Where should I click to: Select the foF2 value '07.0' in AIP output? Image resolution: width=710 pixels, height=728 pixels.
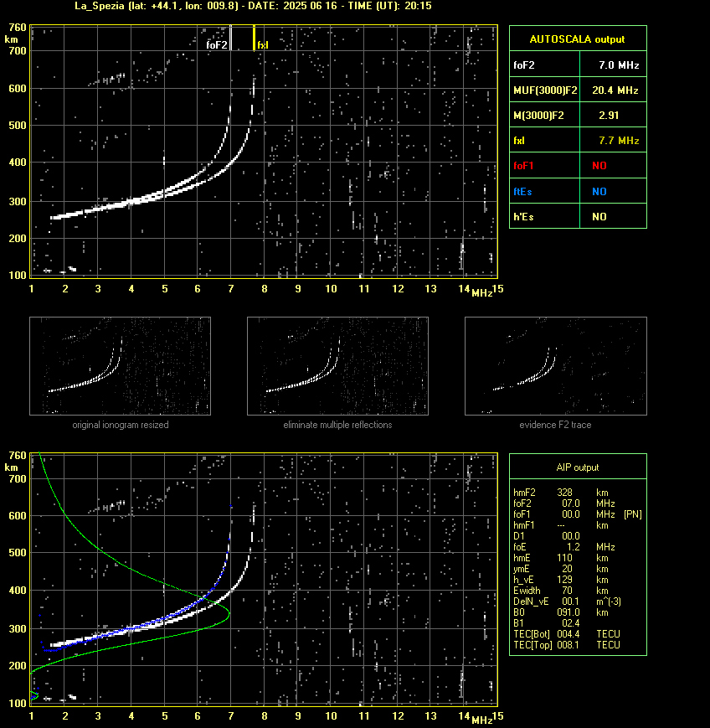coord(571,503)
